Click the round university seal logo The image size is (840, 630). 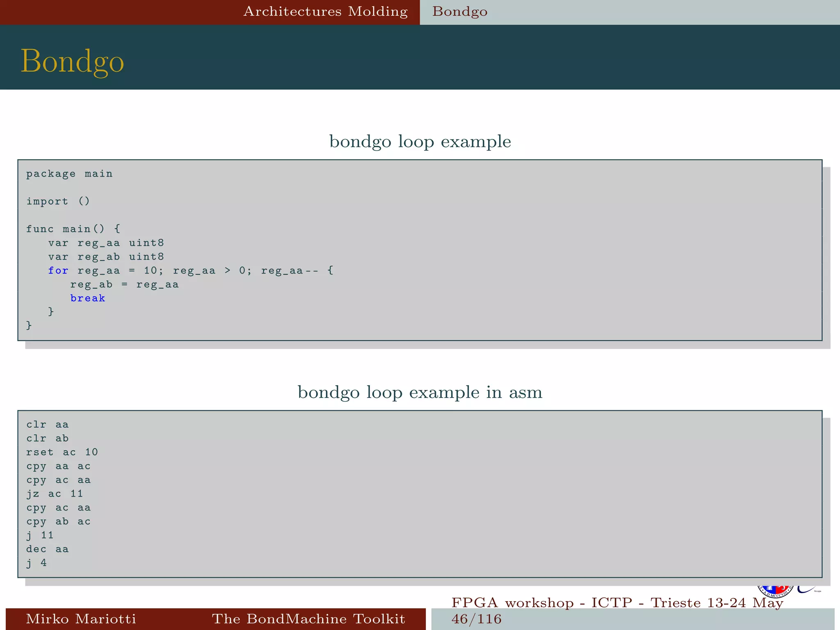click(x=775, y=592)
